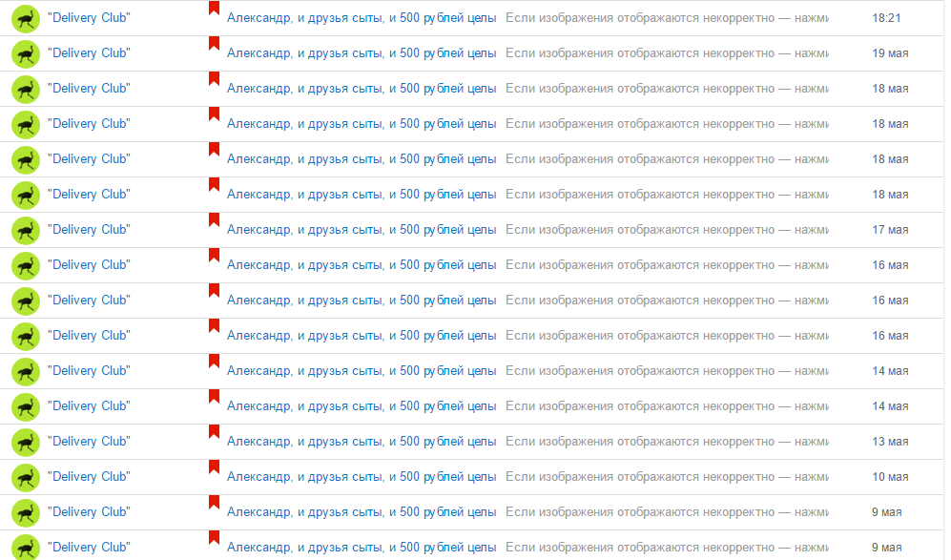This screenshot has width=951, height=560.
Task: Click the "13 мая" date label
Action: (890, 442)
